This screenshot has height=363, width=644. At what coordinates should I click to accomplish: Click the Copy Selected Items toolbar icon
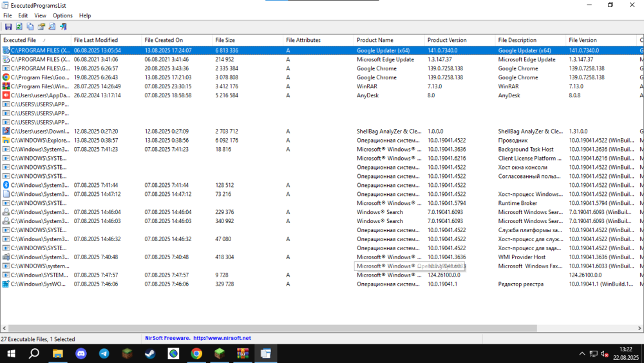(30, 26)
